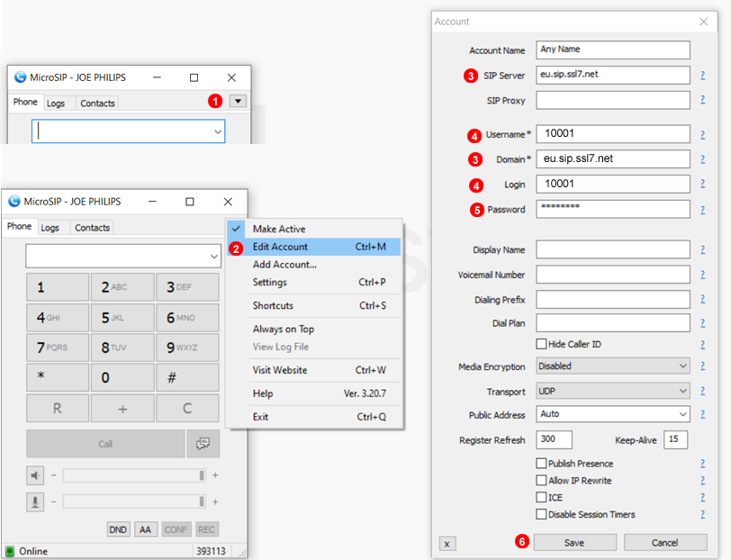Choose Always on Top menu option
This screenshot has height=560, width=731.
314,329
